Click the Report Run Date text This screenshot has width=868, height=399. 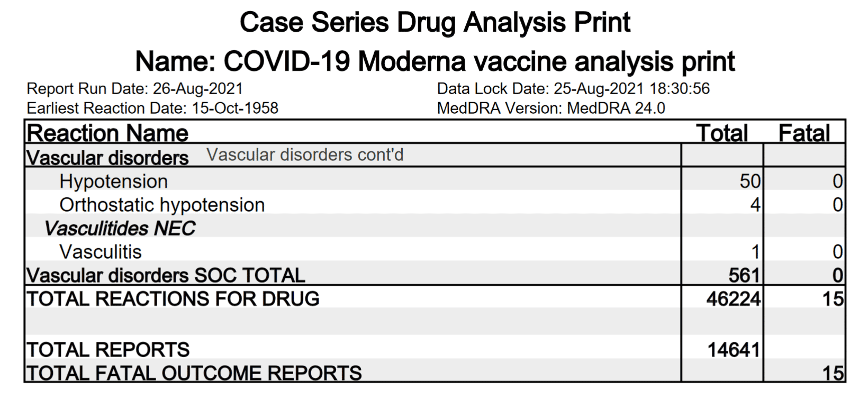click(134, 88)
